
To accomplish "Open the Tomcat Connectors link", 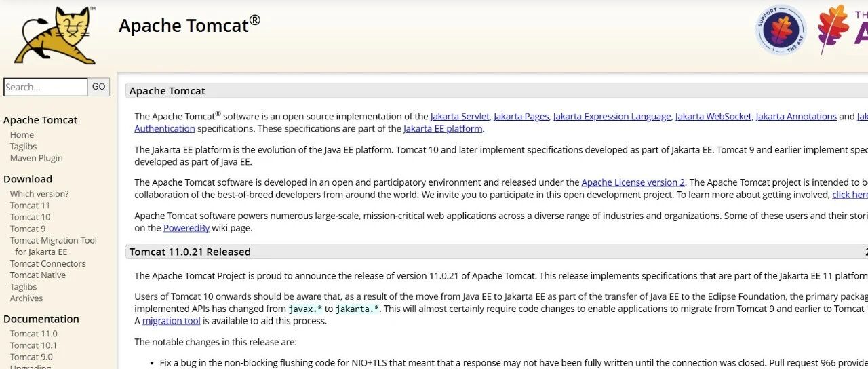I will pos(48,264).
